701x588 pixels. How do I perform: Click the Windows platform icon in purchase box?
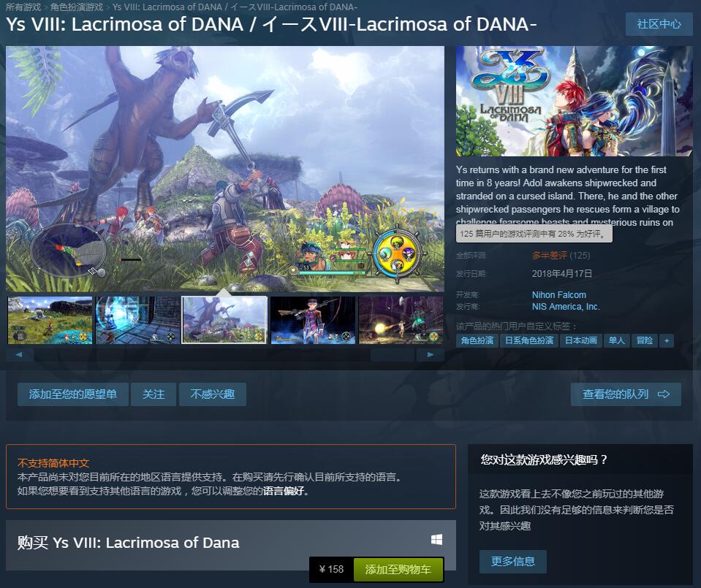click(437, 540)
